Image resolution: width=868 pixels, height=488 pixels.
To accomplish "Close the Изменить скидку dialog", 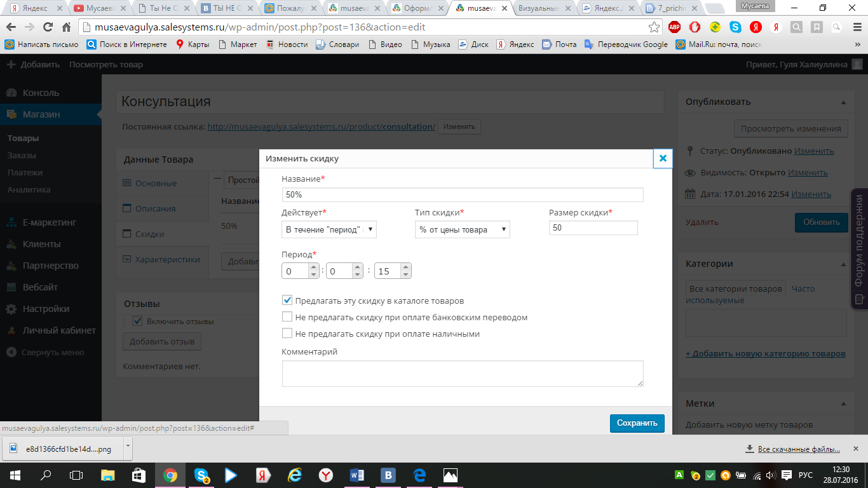I will pos(662,158).
